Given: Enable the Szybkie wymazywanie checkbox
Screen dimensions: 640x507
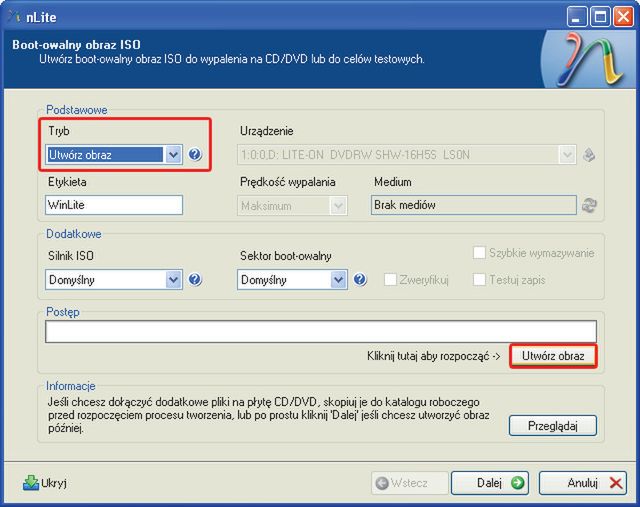Looking at the screenshot, I should (x=479, y=253).
